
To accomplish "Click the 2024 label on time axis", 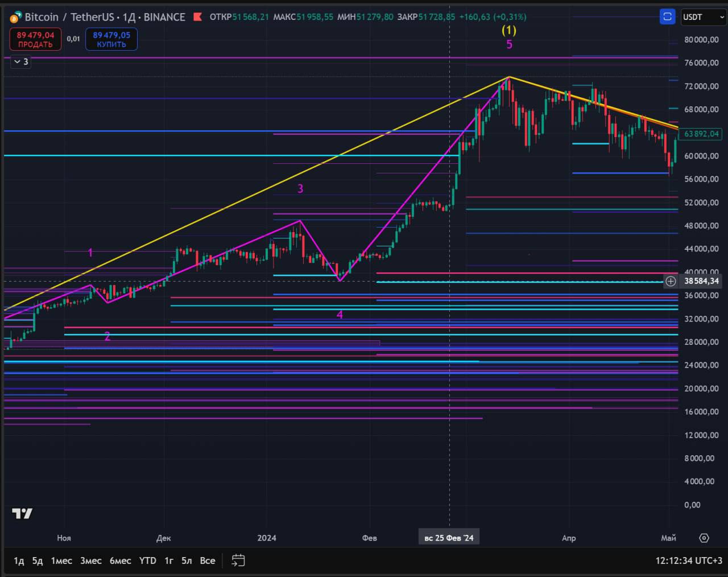I will coord(267,538).
